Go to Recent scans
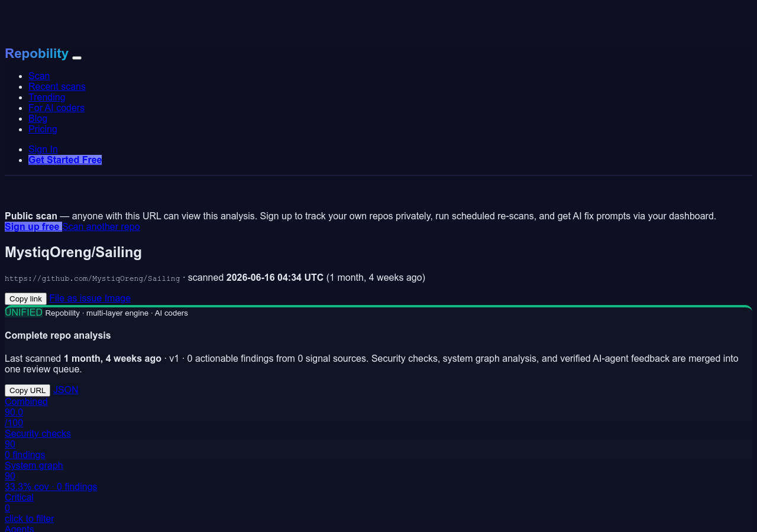 [57, 86]
